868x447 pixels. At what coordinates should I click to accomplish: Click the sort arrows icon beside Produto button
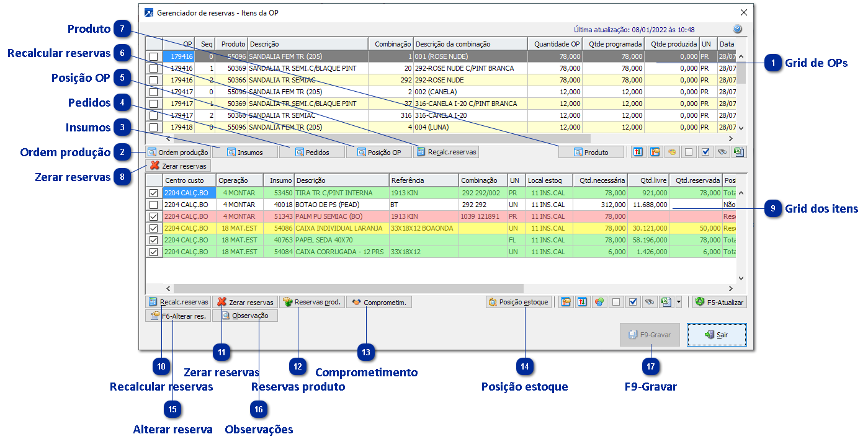click(x=638, y=152)
